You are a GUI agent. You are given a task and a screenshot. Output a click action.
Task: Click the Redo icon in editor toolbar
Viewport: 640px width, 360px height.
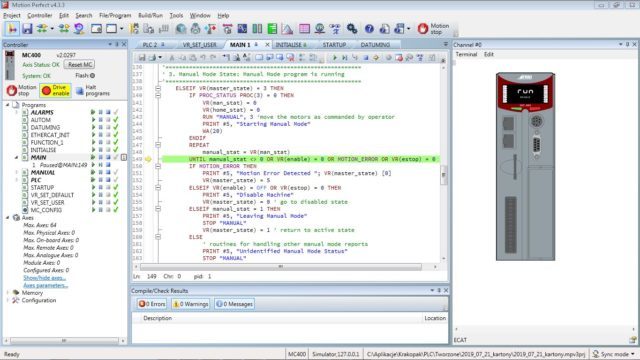(x=213, y=58)
